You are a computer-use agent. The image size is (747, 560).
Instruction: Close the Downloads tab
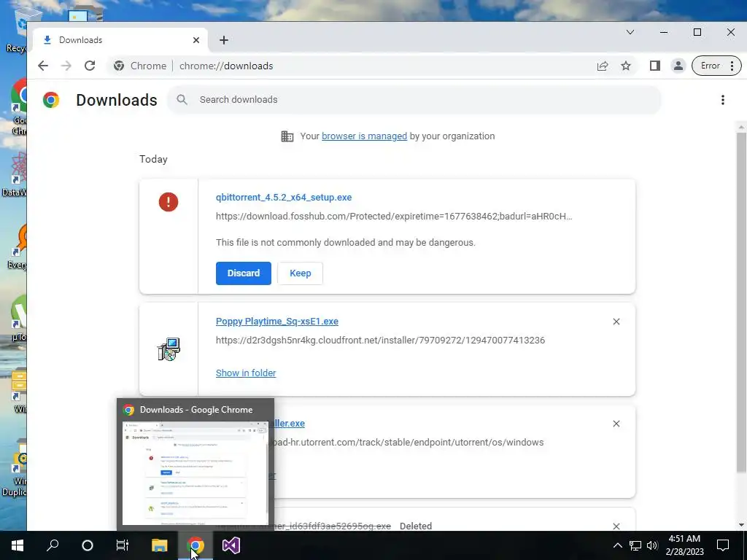coord(196,40)
